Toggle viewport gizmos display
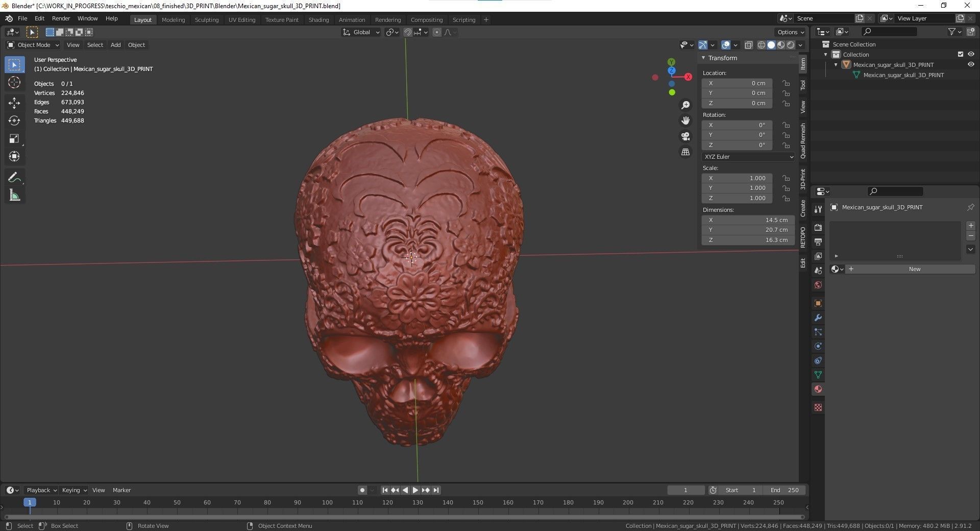 click(703, 45)
